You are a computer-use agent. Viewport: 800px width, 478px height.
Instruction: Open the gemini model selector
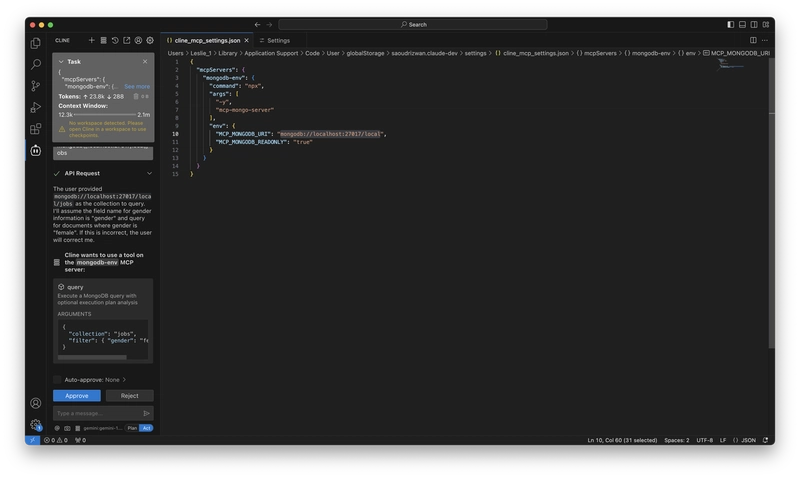(x=103, y=428)
